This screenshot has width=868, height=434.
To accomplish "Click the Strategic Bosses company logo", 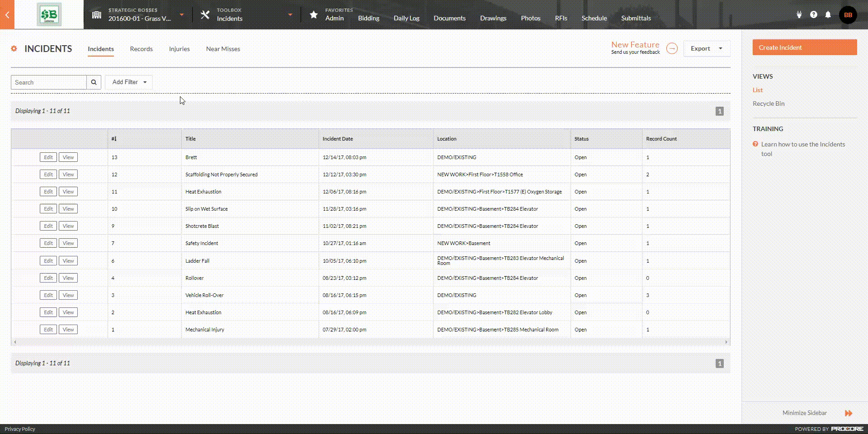I will point(49,15).
